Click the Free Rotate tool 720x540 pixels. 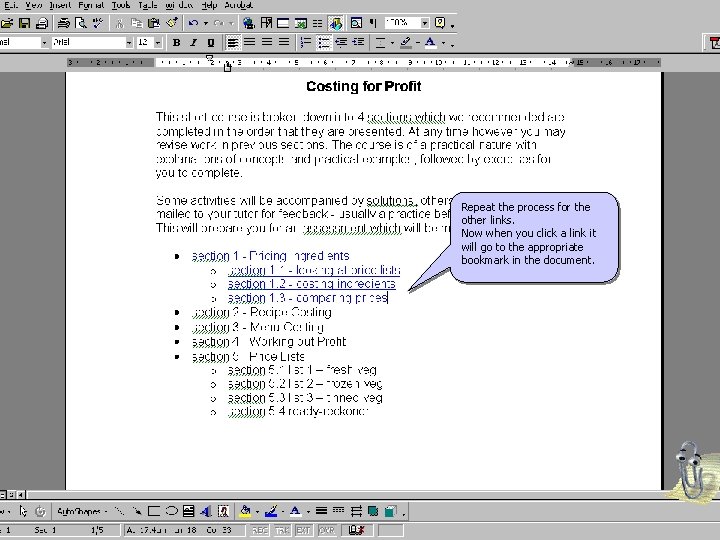tap(40, 511)
